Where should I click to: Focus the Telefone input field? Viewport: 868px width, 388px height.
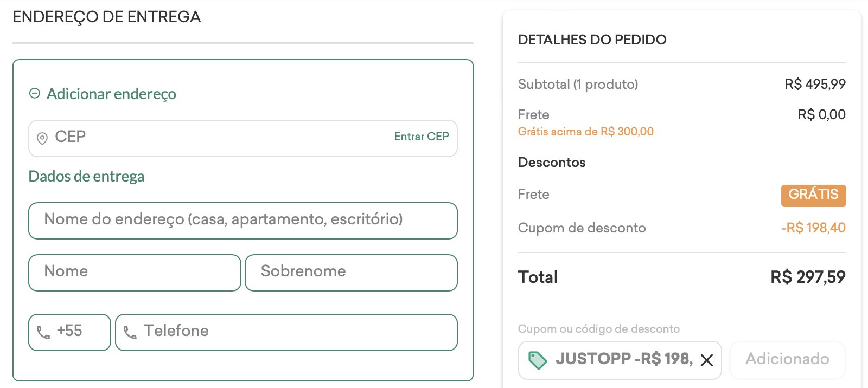coord(286,332)
